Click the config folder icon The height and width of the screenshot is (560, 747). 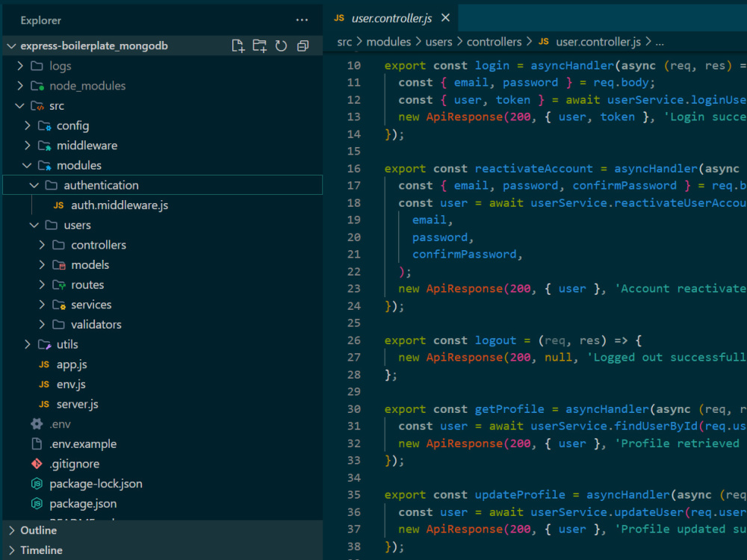point(44,125)
